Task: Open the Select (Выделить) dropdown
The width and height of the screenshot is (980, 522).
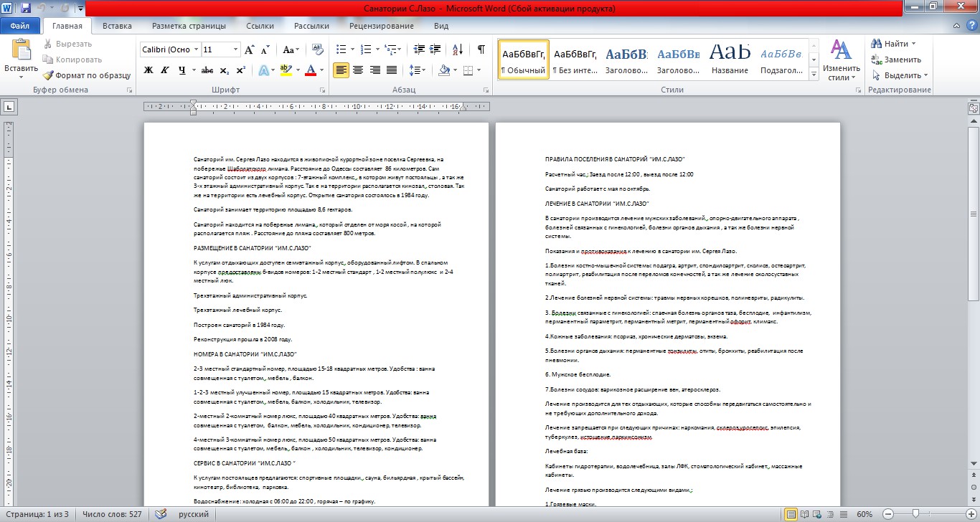Action: coord(900,75)
